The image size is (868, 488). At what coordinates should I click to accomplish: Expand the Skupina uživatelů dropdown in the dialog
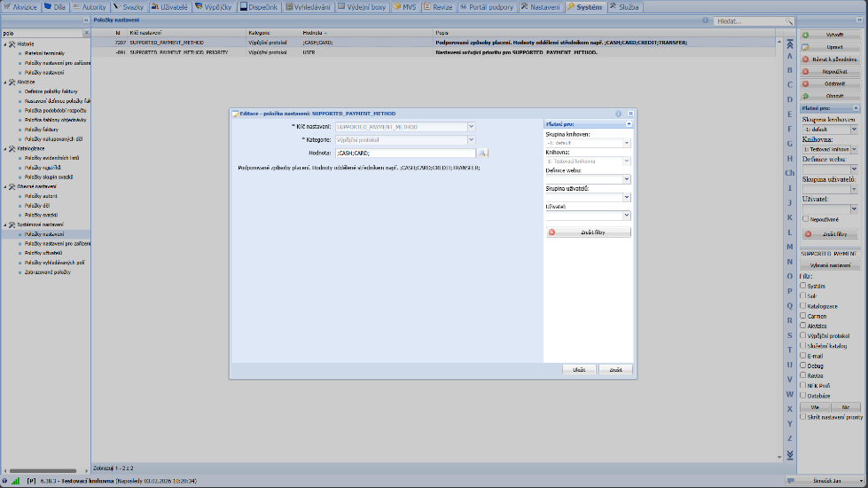click(627, 197)
